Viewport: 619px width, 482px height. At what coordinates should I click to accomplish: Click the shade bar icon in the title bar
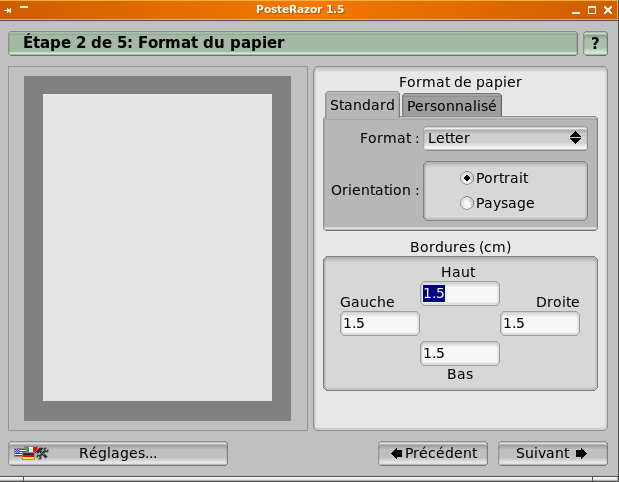coord(24,7)
